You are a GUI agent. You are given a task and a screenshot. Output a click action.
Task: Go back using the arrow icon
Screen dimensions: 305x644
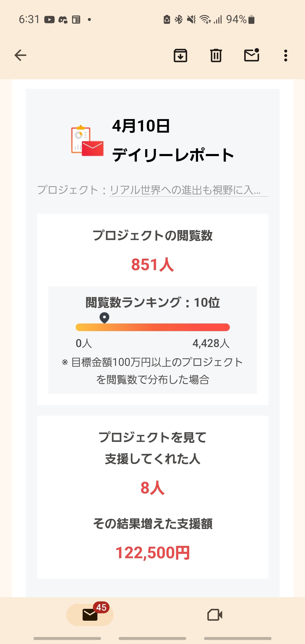(20, 55)
